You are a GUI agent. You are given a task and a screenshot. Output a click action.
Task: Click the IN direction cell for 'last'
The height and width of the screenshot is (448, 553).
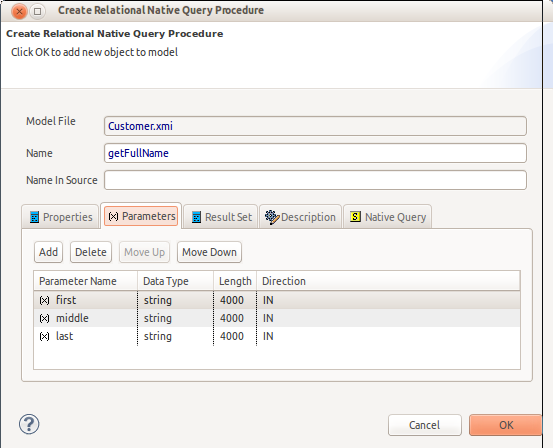(x=388, y=336)
